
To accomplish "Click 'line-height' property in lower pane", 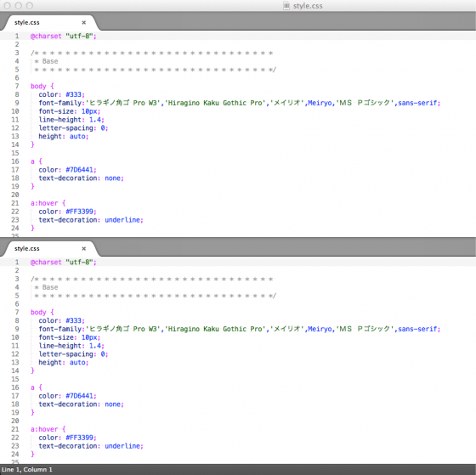I will pos(60,346).
